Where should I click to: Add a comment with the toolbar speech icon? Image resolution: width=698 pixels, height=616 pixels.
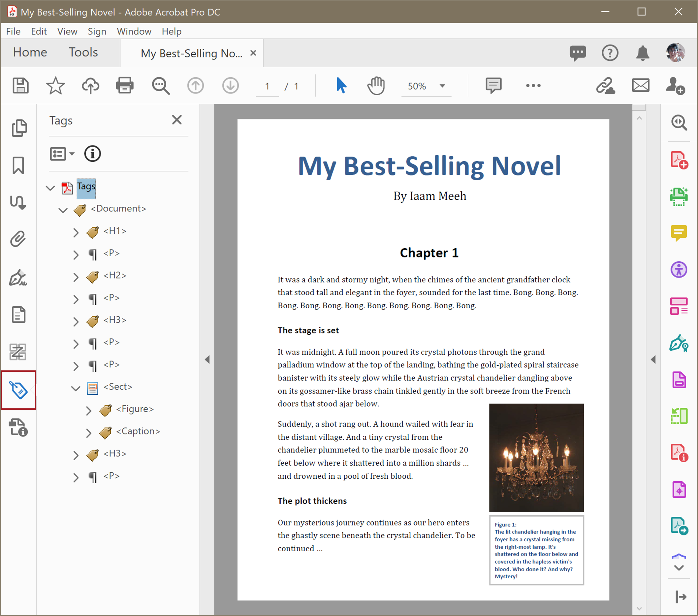point(493,86)
